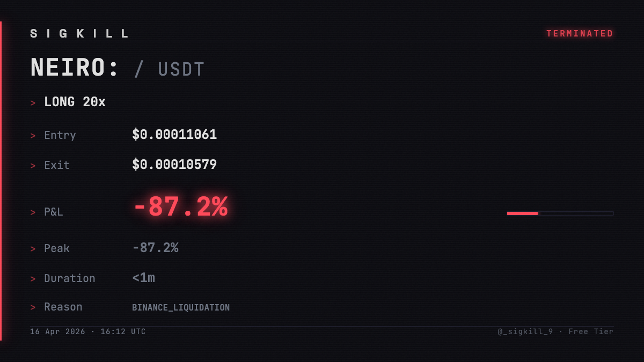Open the @_sigkill_9 handle
The width and height of the screenshot is (644, 362).
[525, 332]
